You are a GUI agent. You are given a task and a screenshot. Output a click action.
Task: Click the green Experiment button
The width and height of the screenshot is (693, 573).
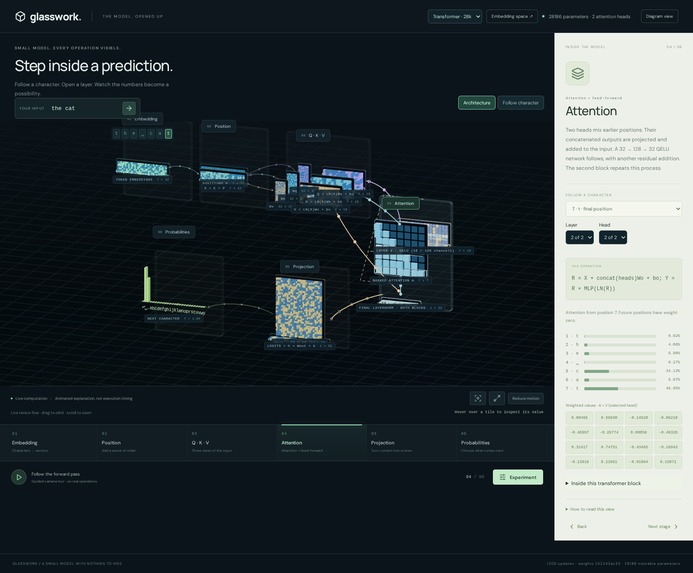(x=518, y=477)
